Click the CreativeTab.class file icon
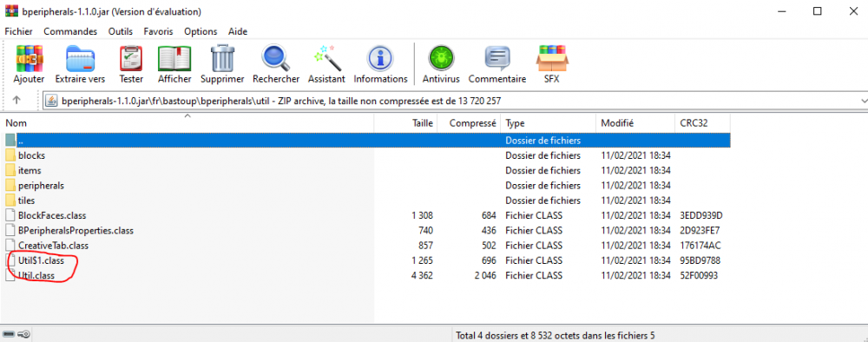The image size is (868, 342). click(x=10, y=245)
